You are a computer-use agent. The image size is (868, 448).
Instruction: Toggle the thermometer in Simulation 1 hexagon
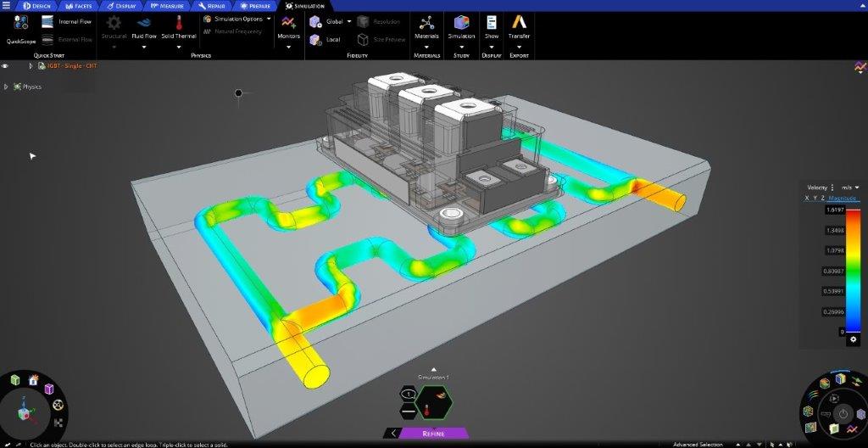click(x=427, y=411)
